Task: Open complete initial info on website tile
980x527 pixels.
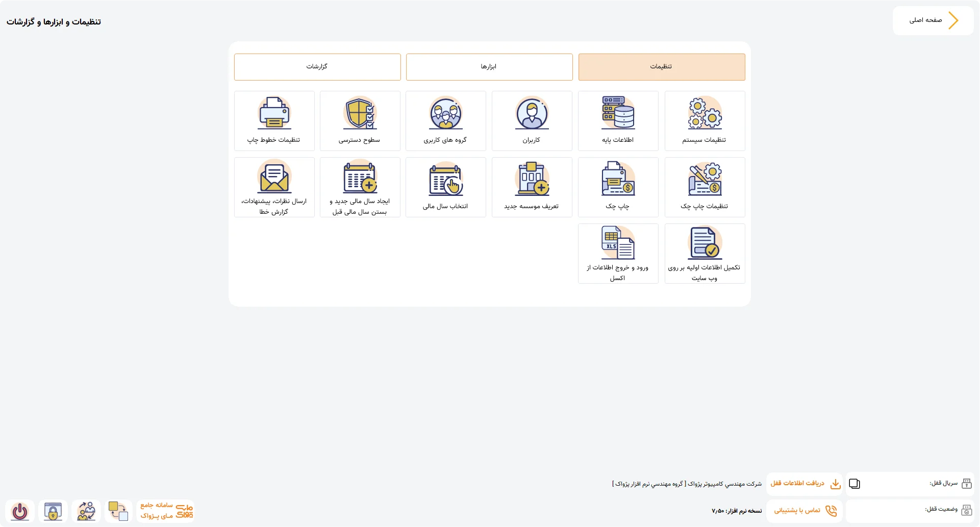Action: click(x=705, y=254)
